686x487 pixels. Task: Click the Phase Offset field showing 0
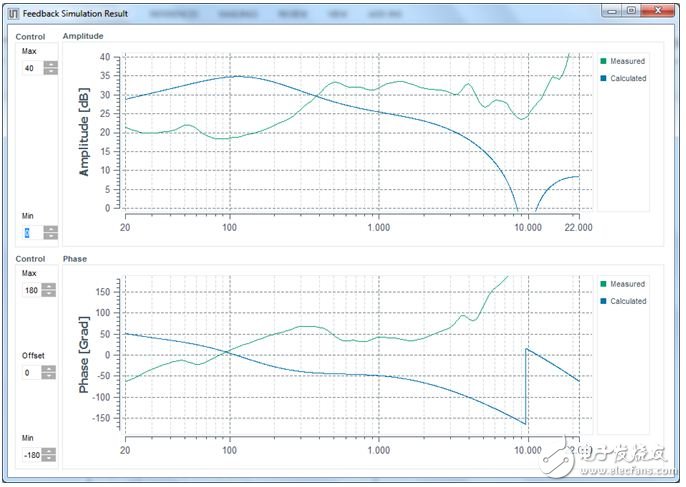click(x=32, y=373)
